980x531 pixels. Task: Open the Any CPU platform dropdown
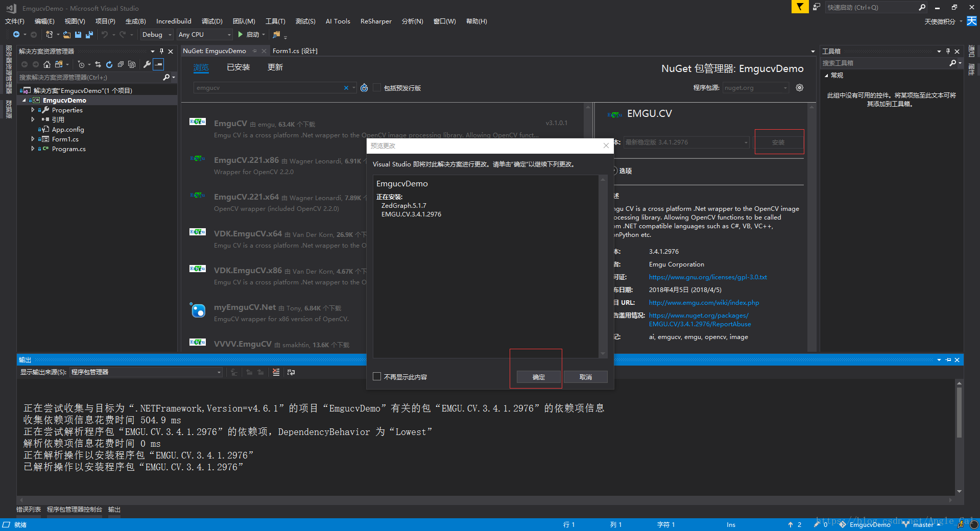point(204,34)
